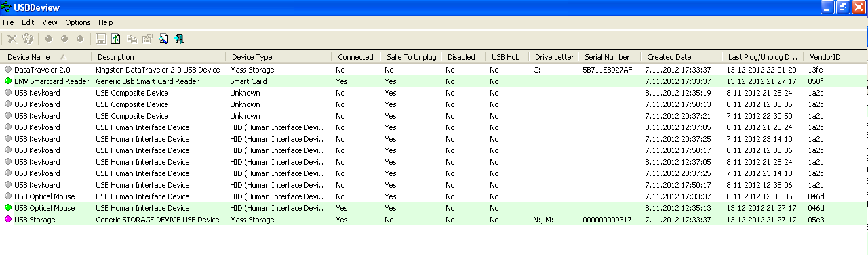Click the Exit door toolbar icon
Viewport: 868px width, 269px height.
179,39
